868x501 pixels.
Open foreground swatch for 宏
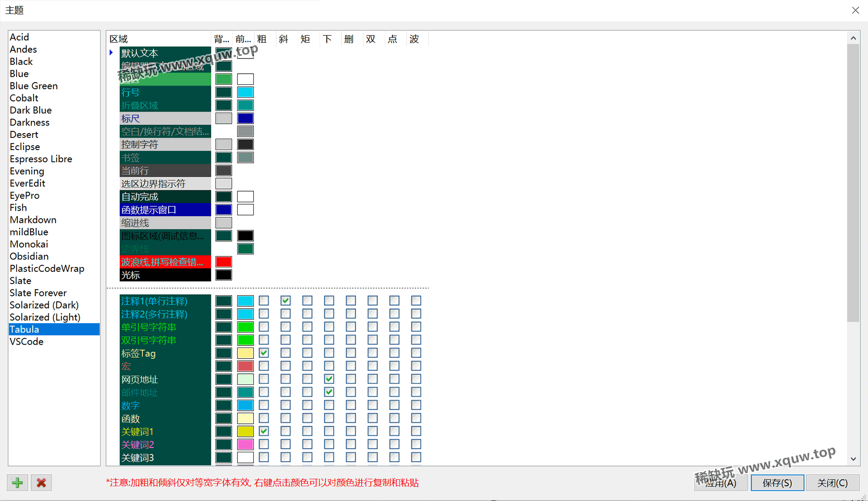click(245, 366)
